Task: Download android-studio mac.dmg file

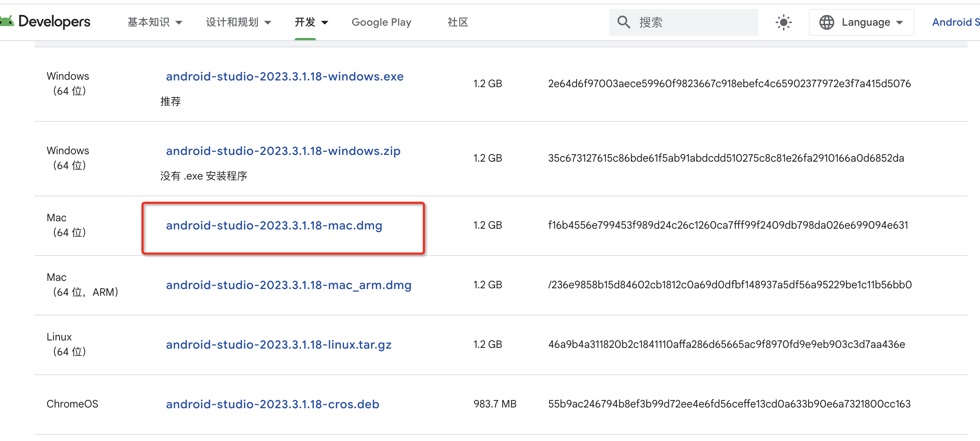Action: 274,225
